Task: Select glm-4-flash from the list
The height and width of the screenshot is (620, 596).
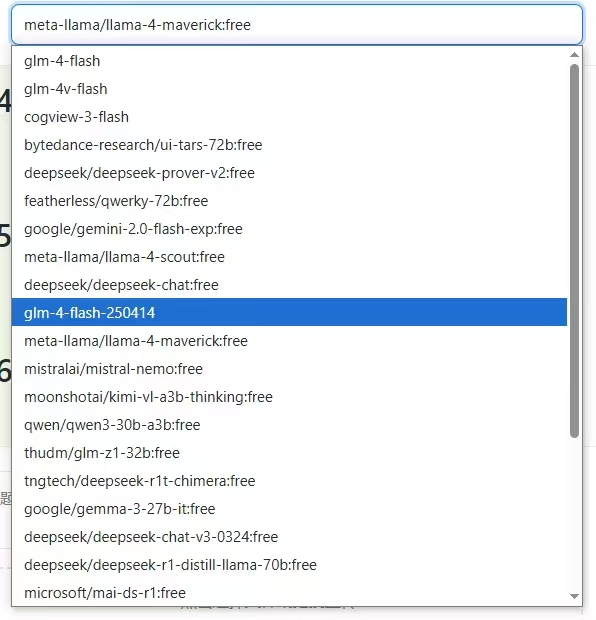Action: (289, 61)
